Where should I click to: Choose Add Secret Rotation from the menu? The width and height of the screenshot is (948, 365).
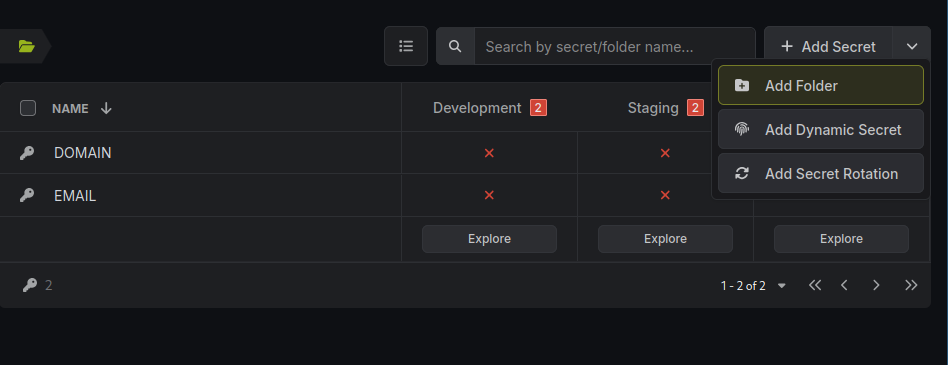(x=820, y=173)
